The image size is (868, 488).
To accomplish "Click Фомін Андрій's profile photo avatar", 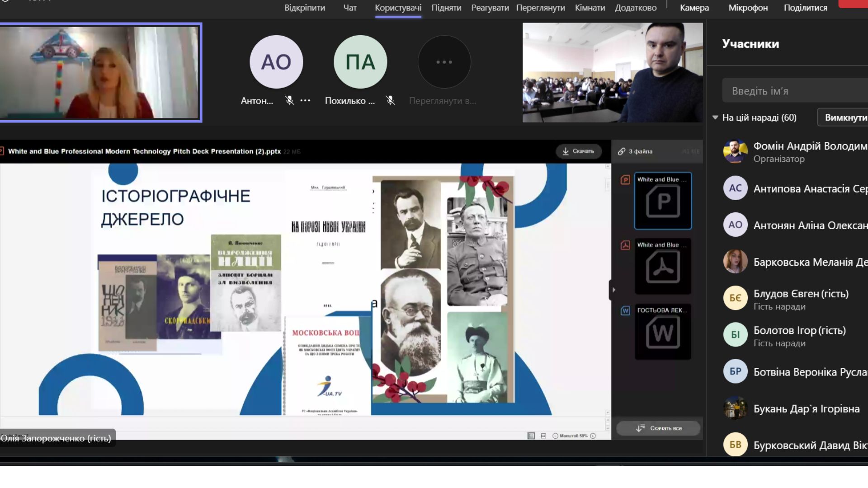I will (735, 151).
